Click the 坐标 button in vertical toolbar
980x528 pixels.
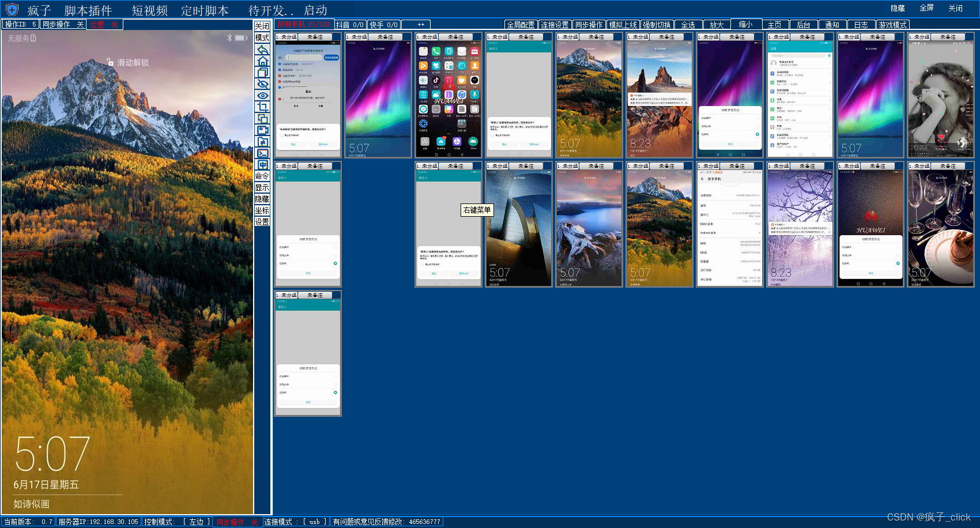(262, 210)
